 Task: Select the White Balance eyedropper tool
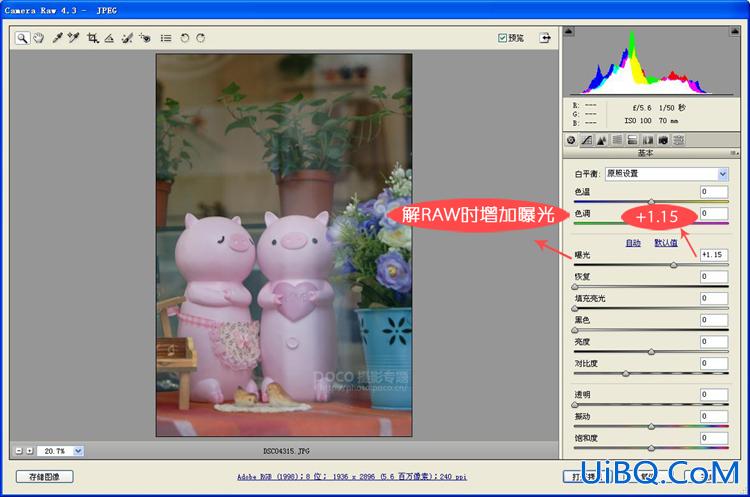click(x=57, y=38)
